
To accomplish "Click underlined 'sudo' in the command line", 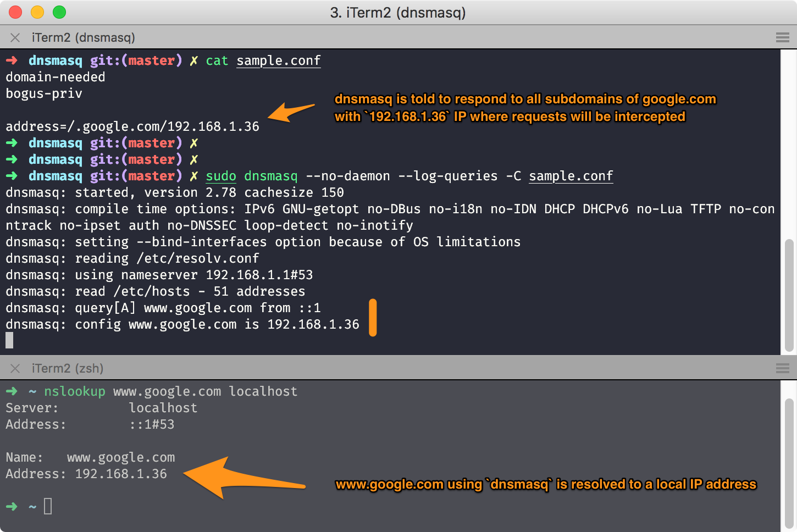I will pos(221,176).
